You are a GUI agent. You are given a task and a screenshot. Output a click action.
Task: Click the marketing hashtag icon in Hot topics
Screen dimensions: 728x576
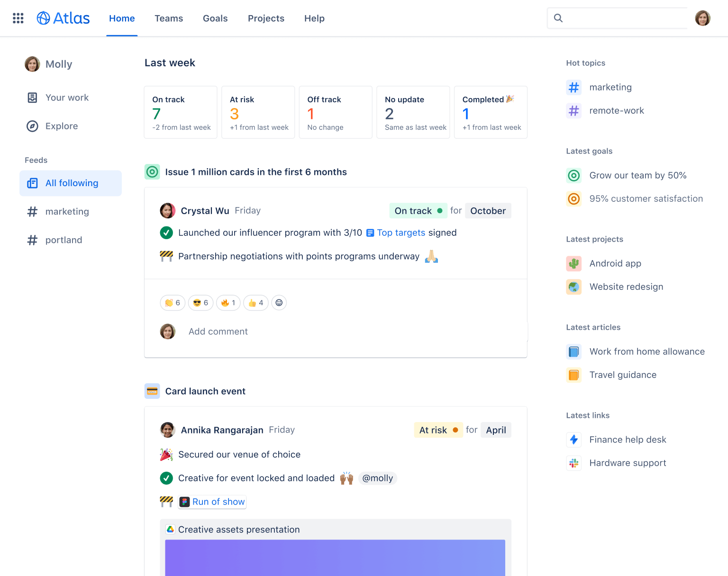573,87
